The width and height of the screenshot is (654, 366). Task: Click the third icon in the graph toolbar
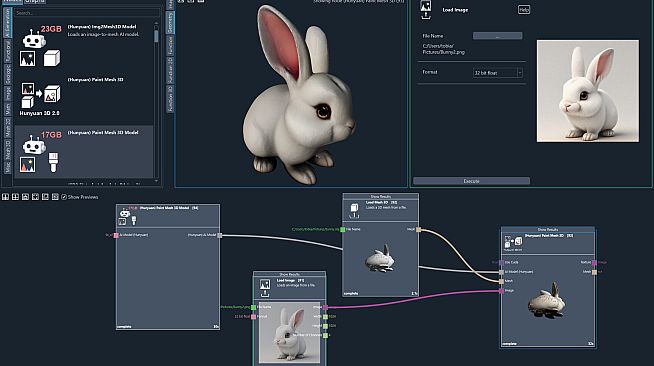(25, 197)
